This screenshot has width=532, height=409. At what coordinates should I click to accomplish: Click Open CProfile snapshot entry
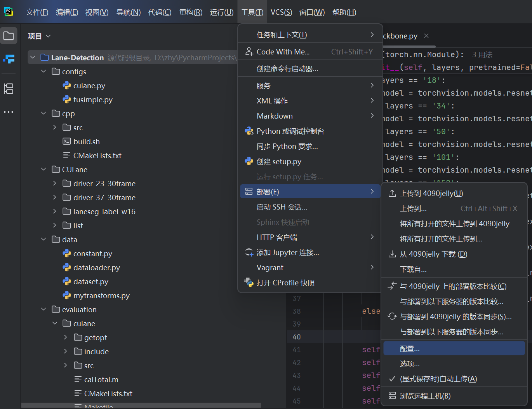[x=285, y=283]
